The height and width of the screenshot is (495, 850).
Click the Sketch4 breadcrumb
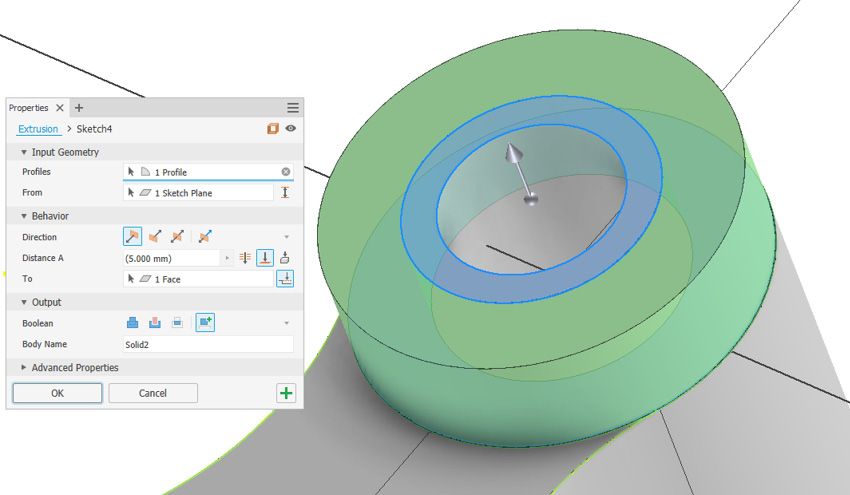coord(94,129)
